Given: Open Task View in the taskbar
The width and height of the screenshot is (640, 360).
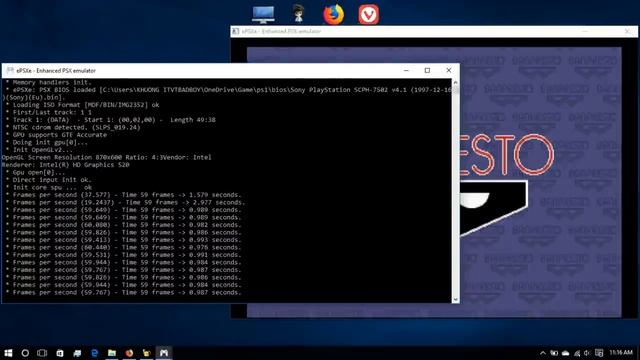Looking at the screenshot, I should tap(42, 353).
